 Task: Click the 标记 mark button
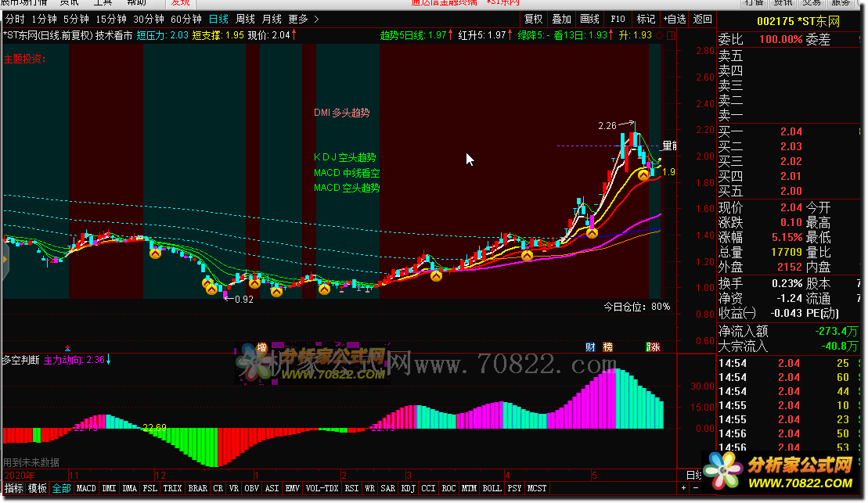646,20
